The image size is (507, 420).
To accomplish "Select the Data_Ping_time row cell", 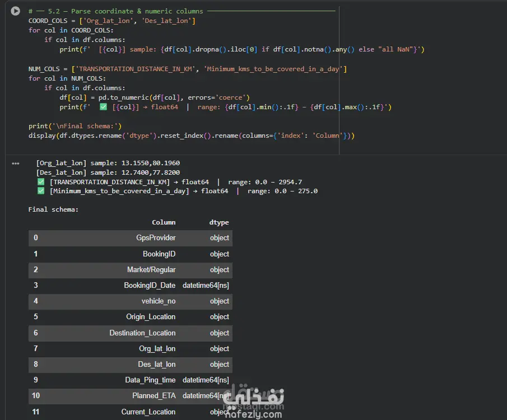I will click(x=150, y=380).
